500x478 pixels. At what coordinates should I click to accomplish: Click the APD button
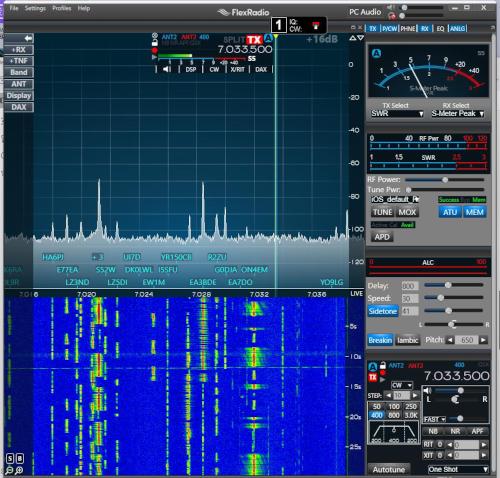click(382, 237)
